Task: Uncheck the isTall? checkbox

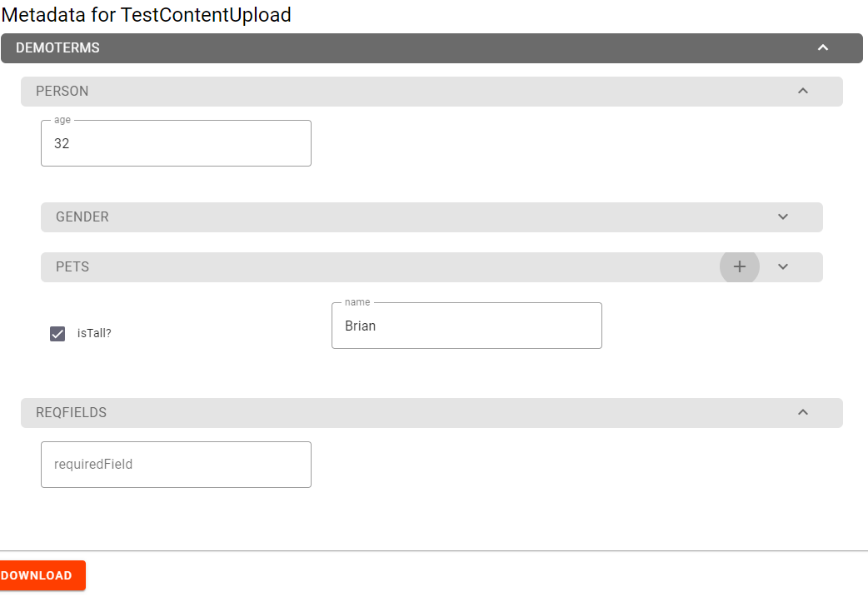Action: click(x=57, y=333)
